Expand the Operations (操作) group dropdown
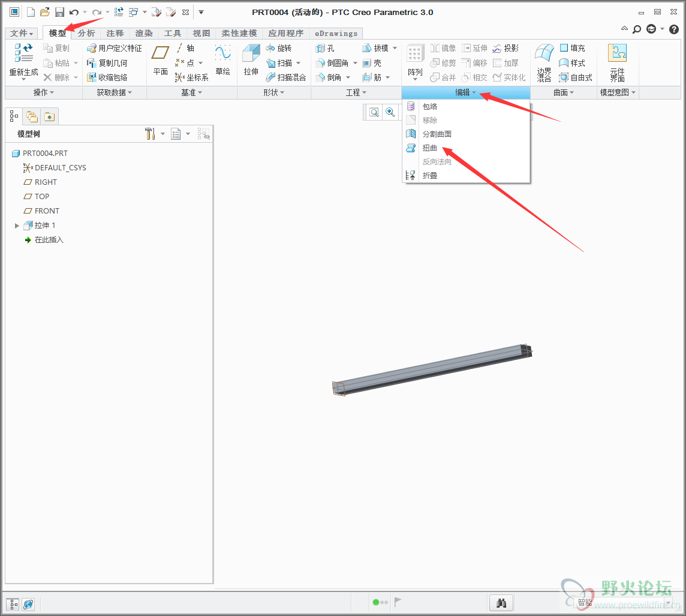 pos(44,92)
